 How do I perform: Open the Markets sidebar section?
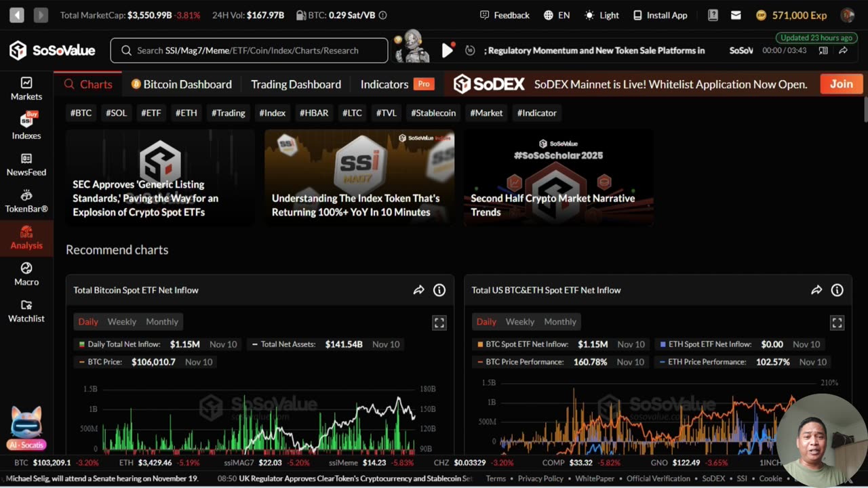pos(26,89)
